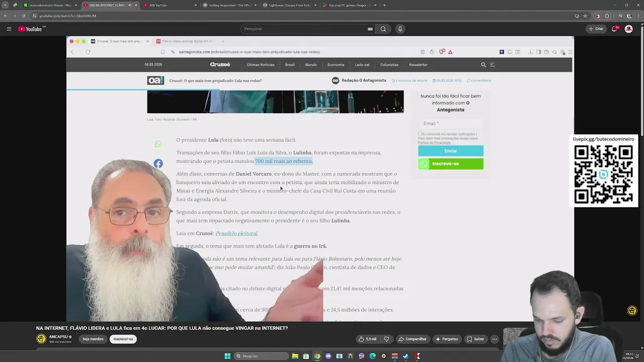Mute the playing tab via speaker icon
This screenshot has height=362, width=644.
click(x=130, y=5)
